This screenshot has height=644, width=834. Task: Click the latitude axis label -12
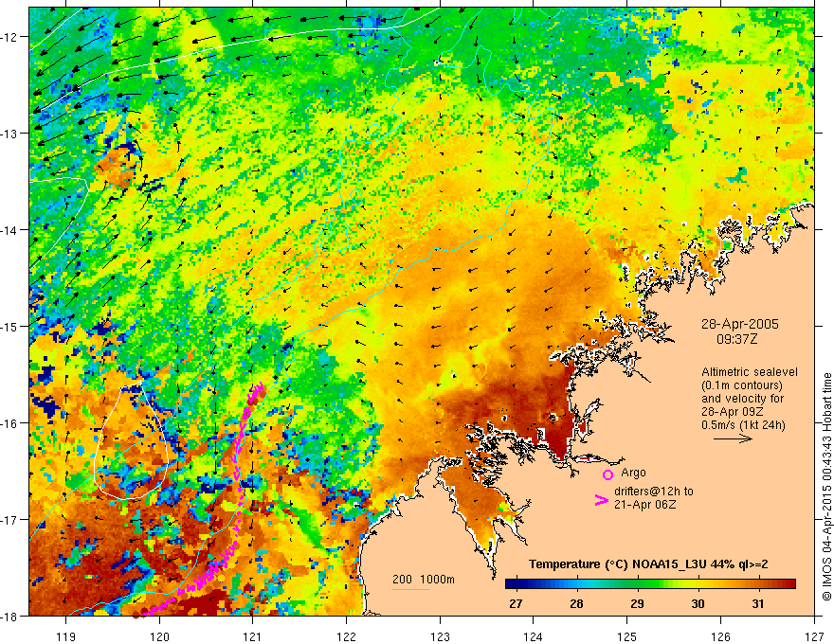tap(10, 37)
